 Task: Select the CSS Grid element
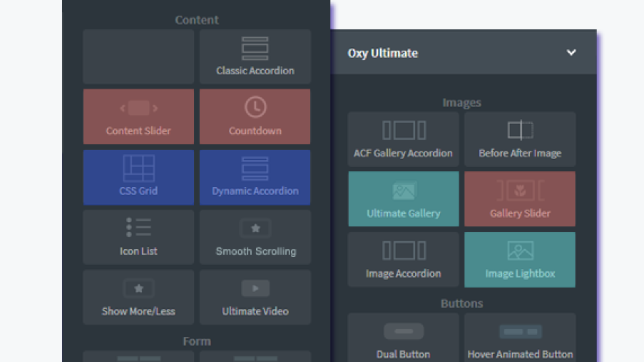point(138,177)
